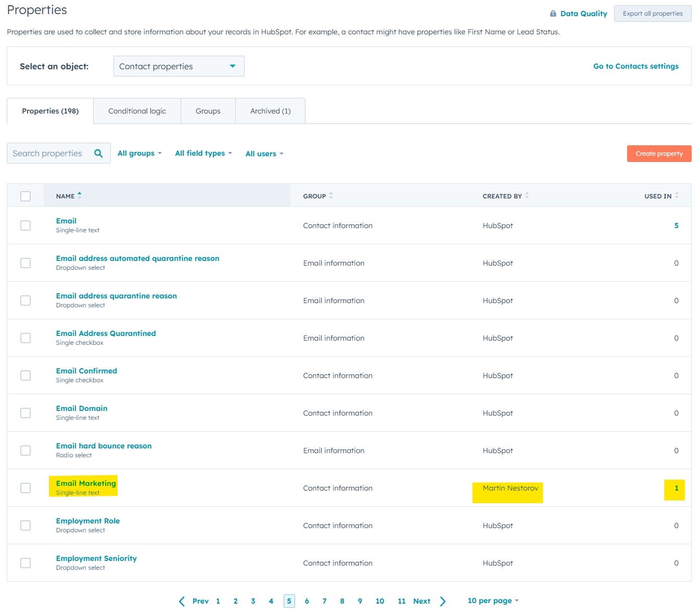Click the previous page chevron arrow
This screenshot has width=700, height=613.
182,601
